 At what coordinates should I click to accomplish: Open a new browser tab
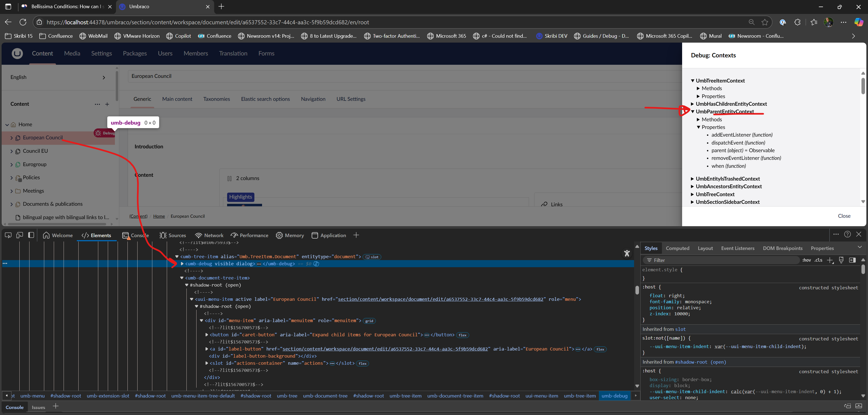click(x=221, y=6)
